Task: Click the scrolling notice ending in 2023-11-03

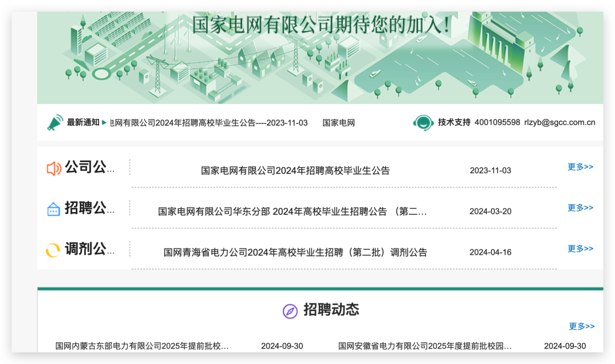Action: pos(208,123)
